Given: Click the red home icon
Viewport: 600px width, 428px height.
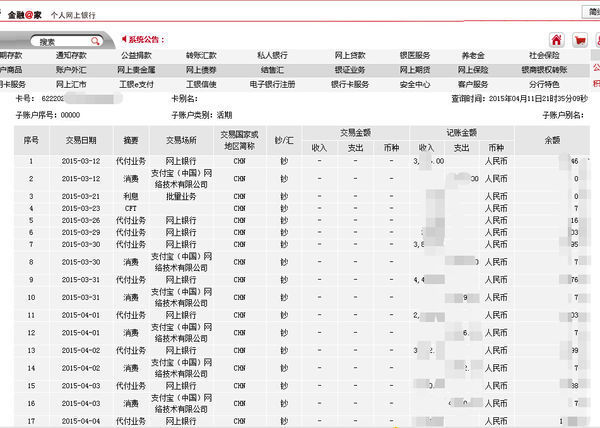Looking at the screenshot, I should coord(556,40).
